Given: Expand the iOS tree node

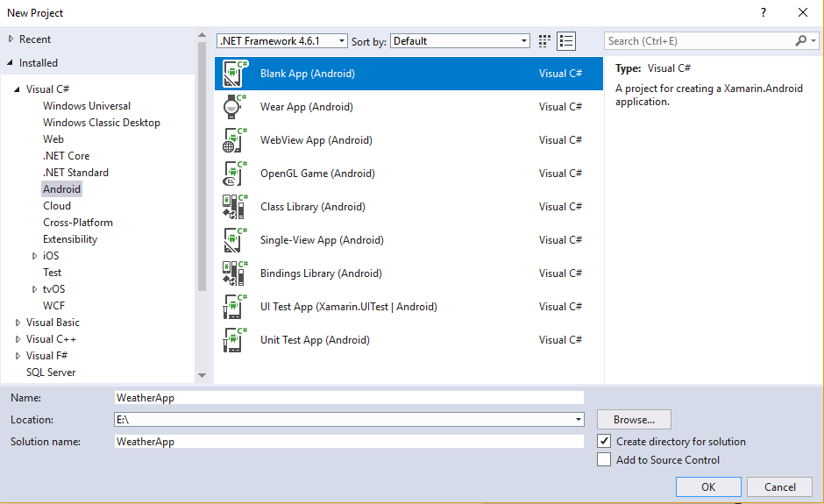Looking at the screenshot, I should (x=35, y=256).
